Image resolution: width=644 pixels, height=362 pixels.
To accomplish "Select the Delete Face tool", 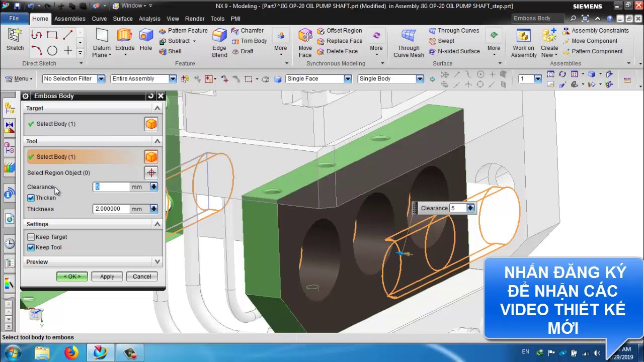I will pyautogui.click(x=337, y=51).
